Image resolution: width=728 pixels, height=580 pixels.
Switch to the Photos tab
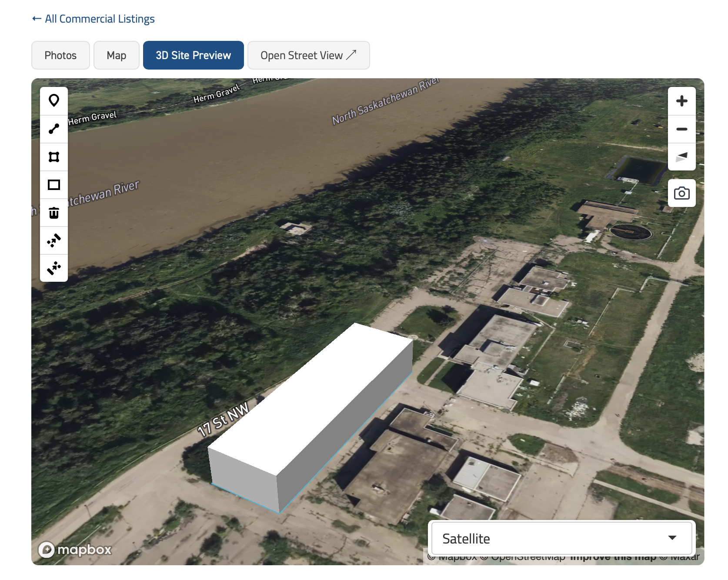point(60,55)
